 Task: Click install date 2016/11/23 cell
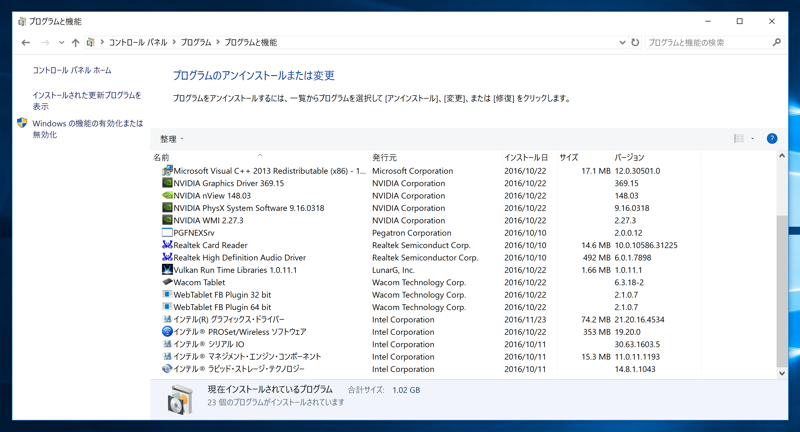click(525, 319)
